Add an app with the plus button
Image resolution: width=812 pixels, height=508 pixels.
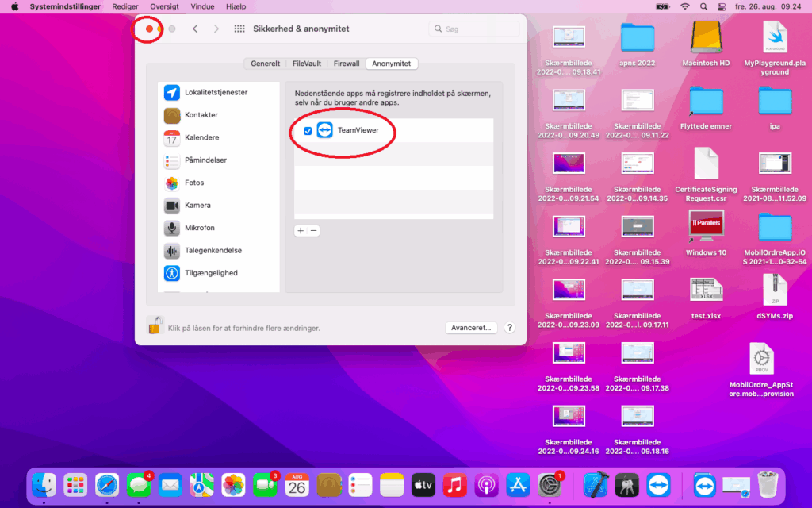(301, 231)
